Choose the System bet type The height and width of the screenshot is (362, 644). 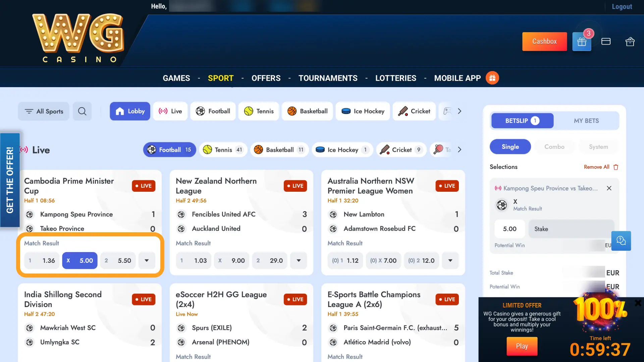[598, 147]
